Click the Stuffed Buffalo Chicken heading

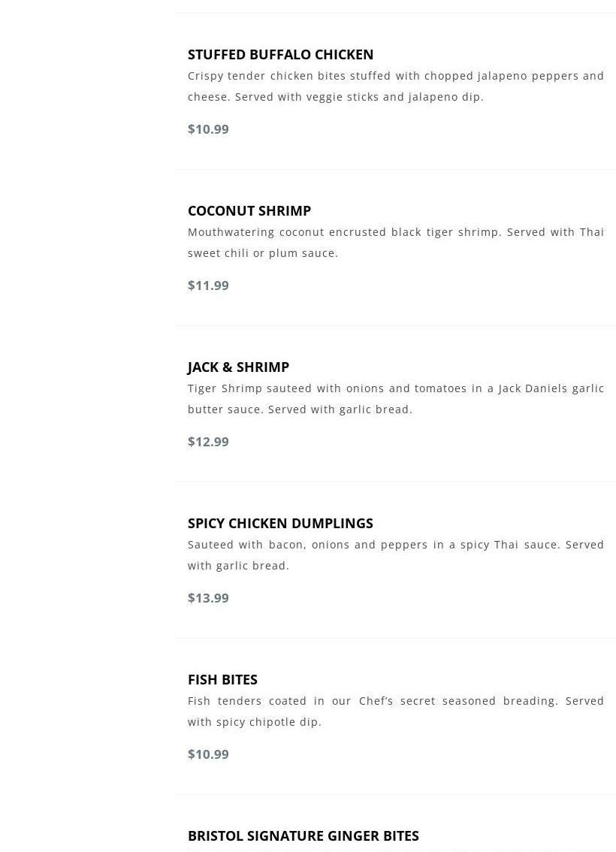point(280,54)
